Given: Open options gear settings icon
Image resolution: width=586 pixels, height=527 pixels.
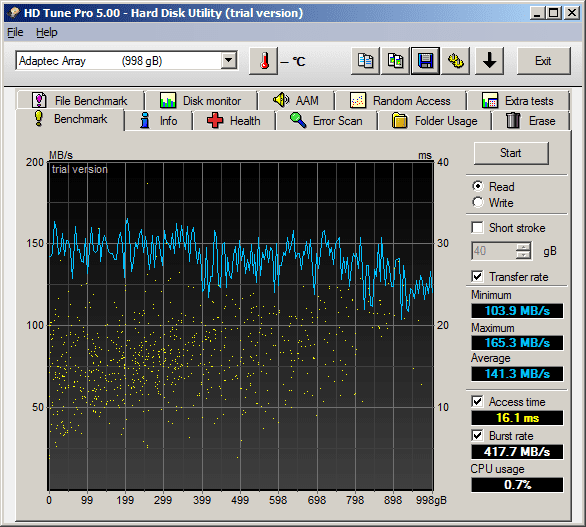Looking at the screenshot, I should [x=456, y=61].
